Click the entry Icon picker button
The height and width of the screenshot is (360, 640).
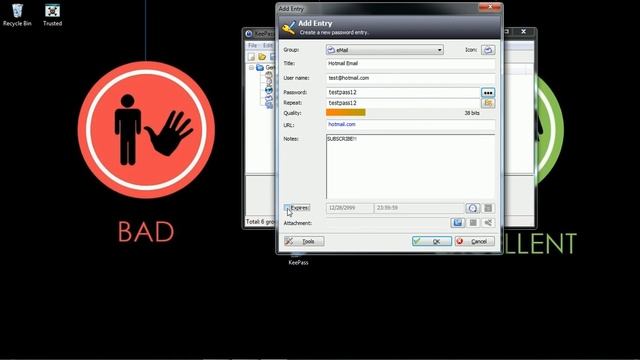[x=488, y=50]
